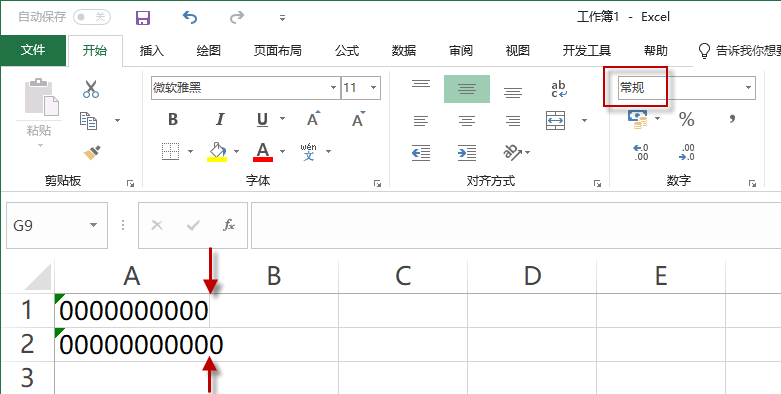Expand the Paste options arrow
The image size is (781, 394).
pyautogui.click(x=40, y=146)
